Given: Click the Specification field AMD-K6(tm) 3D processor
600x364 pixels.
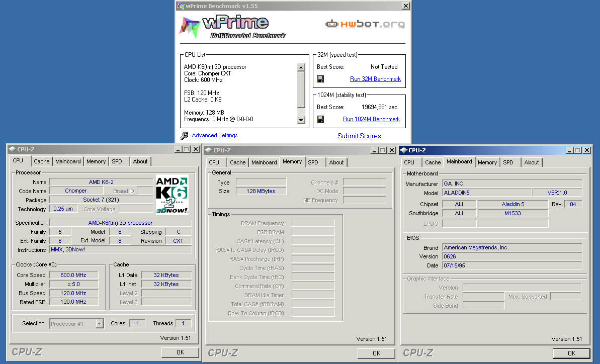Looking at the screenshot, I should (x=121, y=223).
